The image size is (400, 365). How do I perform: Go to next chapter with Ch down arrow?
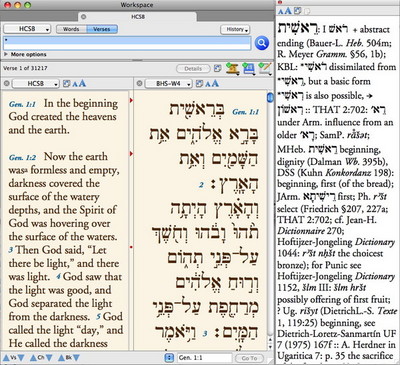point(49,358)
